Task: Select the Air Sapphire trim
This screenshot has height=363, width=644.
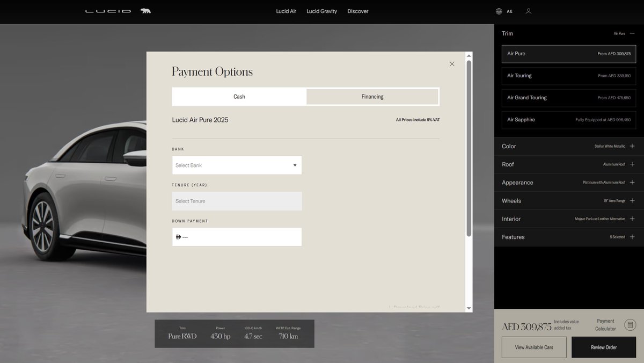Action: 569,120
